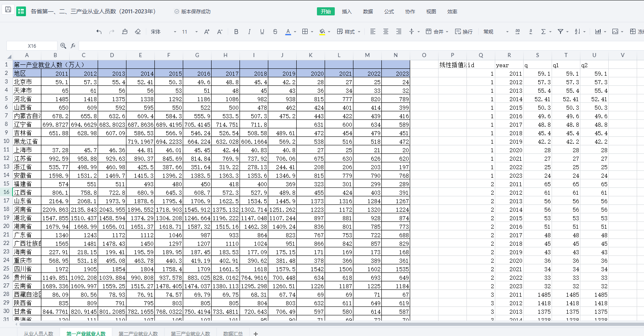This screenshot has height=336, width=644.
Task: Open the 常规 number format dropdown
Action: pos(496,32)
